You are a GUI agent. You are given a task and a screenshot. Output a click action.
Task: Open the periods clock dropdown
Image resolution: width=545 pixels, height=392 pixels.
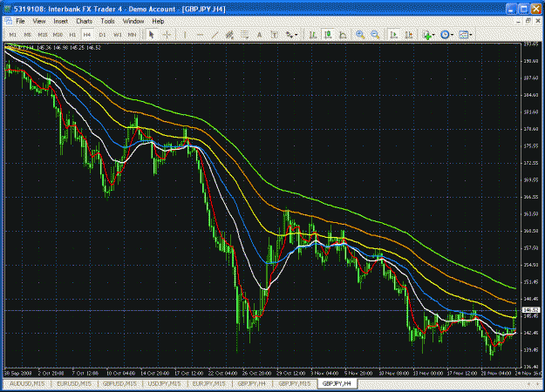(x=447, y=35)
